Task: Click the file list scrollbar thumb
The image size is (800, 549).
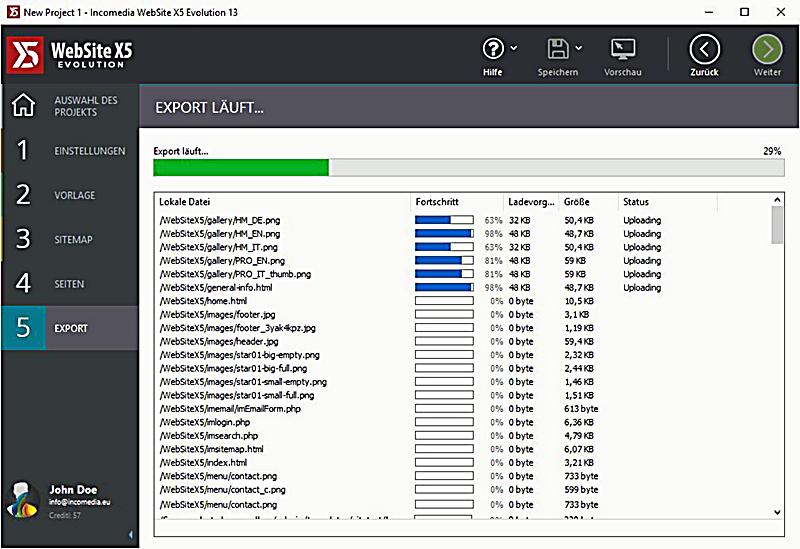Action: 777,225
